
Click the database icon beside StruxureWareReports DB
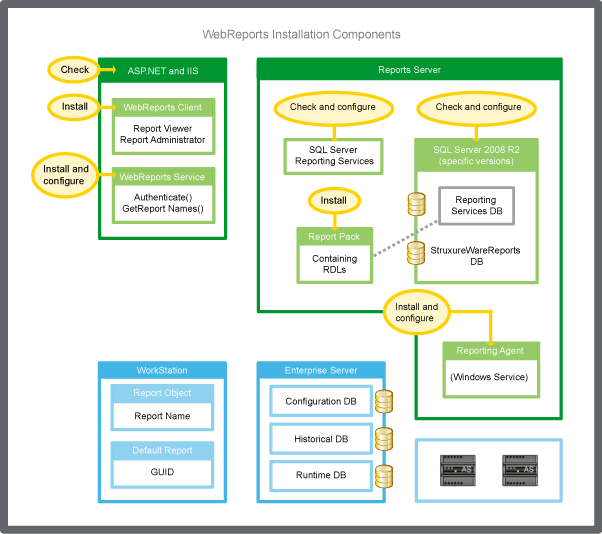point(415,253)
